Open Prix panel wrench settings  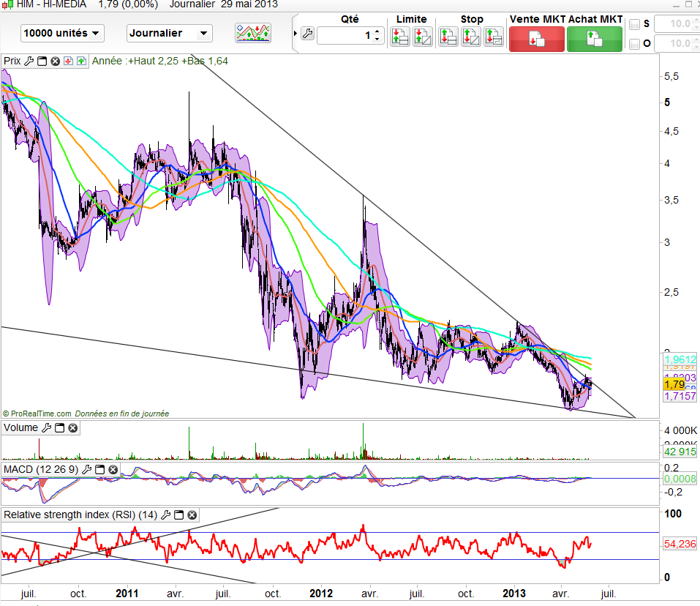pyautogui.click(x=29, y=61)
